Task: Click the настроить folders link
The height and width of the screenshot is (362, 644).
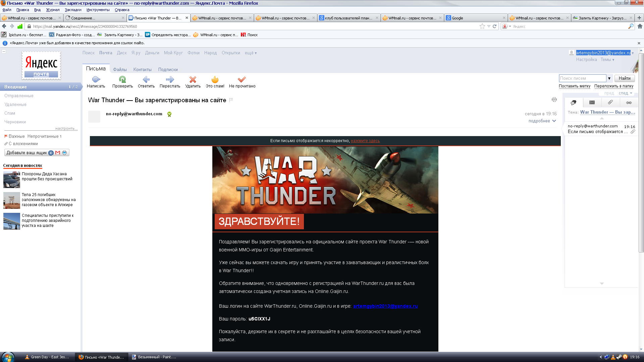Action: 66,128
